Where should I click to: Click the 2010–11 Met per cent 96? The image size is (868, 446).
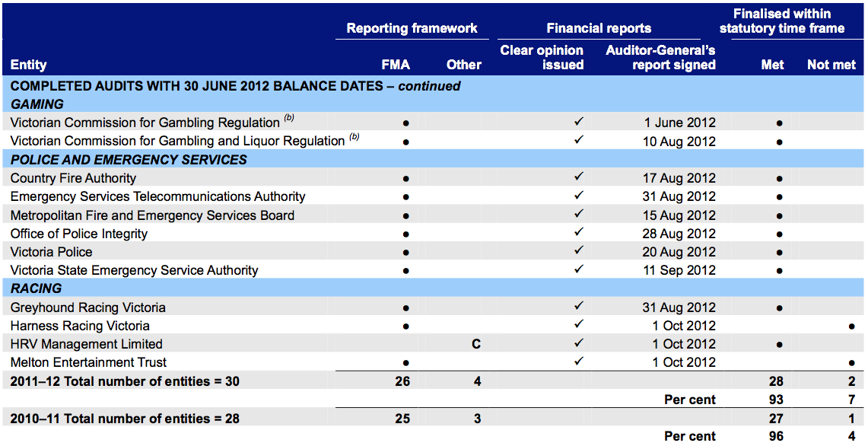tap(776, 436)
